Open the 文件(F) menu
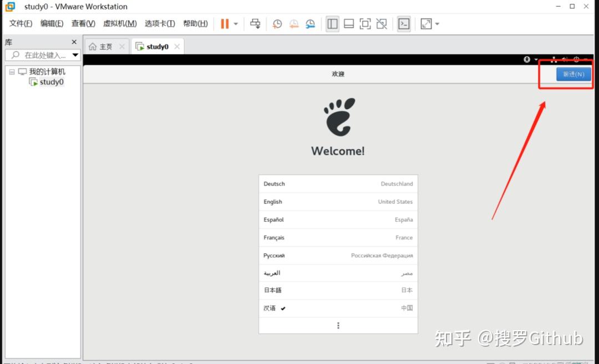The width and height of the screenshot is (599, 364). [x=21, y=24]
